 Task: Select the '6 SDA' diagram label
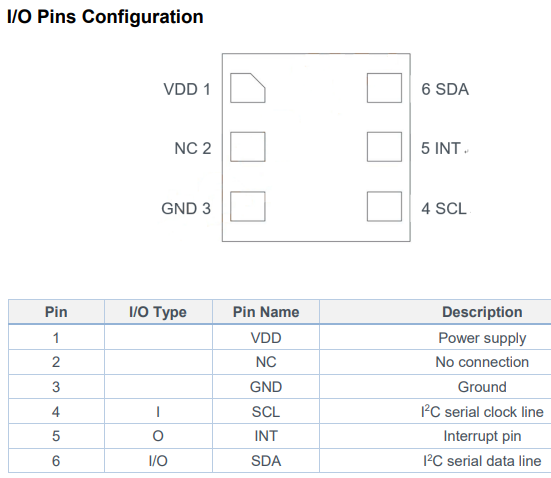click(x=445, y=89)
